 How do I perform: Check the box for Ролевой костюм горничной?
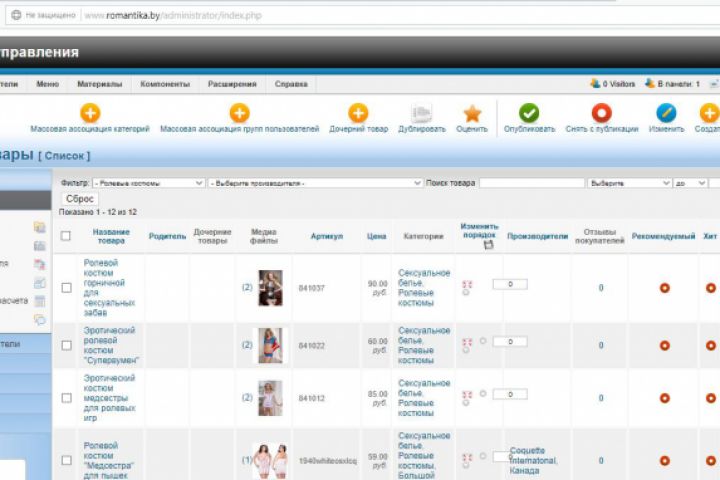click(67, 288)
